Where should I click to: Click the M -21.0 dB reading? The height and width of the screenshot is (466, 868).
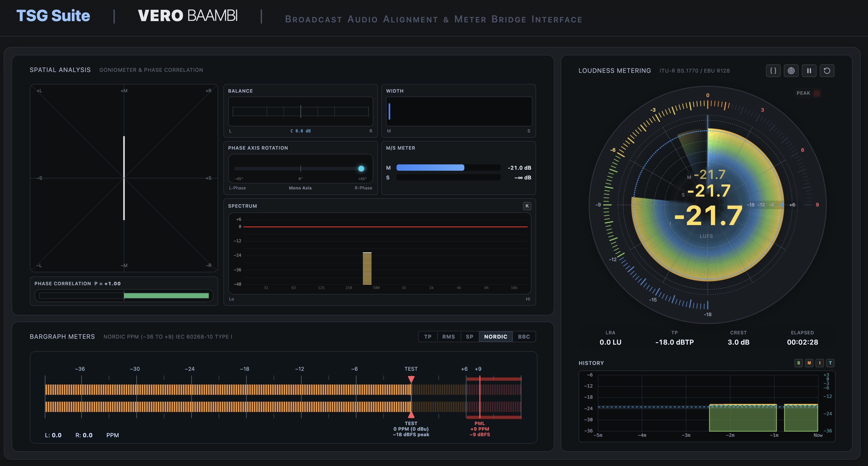[519, 168]
